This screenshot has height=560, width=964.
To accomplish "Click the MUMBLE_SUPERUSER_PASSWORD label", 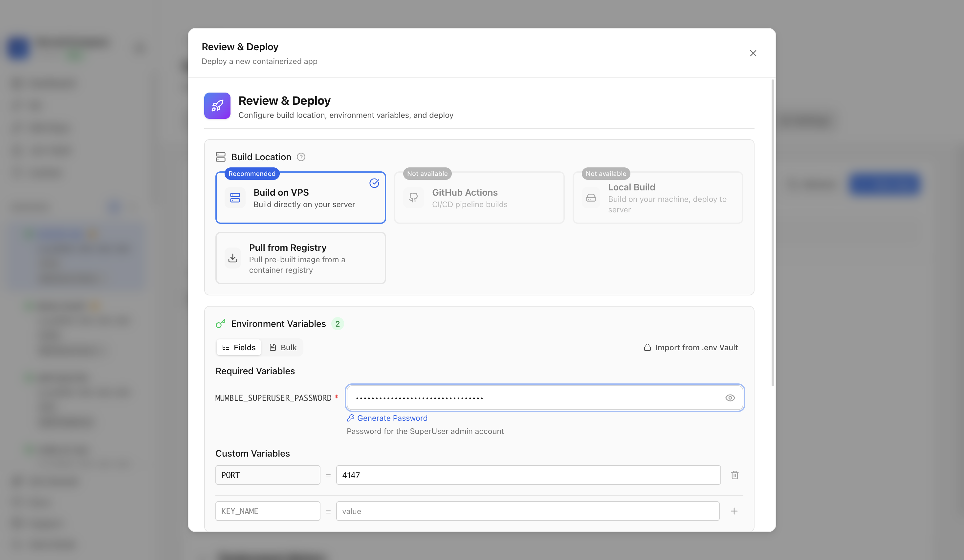I will (x=273, y=398).
